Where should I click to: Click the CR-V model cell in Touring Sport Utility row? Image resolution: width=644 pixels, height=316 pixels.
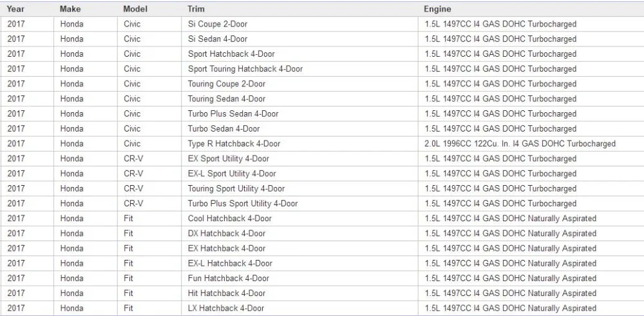coord(150,188)
